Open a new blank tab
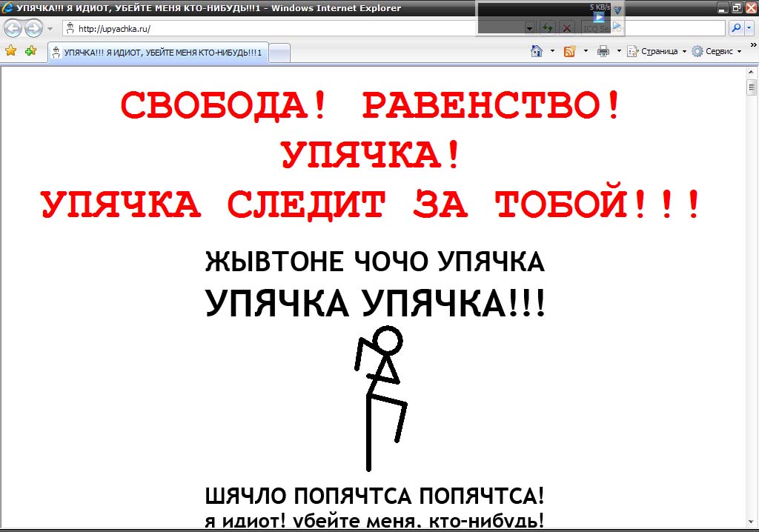The height and width of the screenshot is (532, 759). 279,53
